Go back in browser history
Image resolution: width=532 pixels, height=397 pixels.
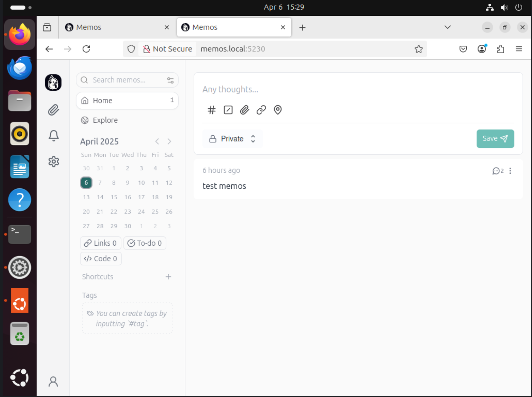pos(49,49)
